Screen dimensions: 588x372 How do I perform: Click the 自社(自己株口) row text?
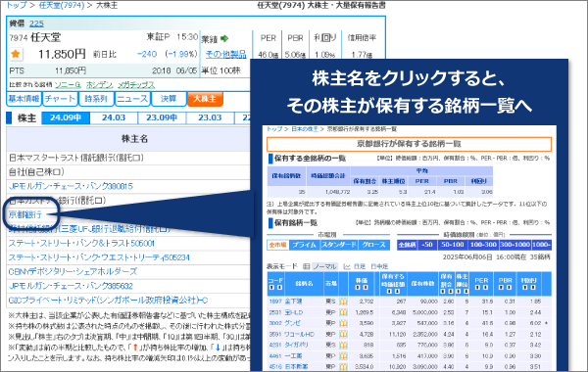(36, 172)
